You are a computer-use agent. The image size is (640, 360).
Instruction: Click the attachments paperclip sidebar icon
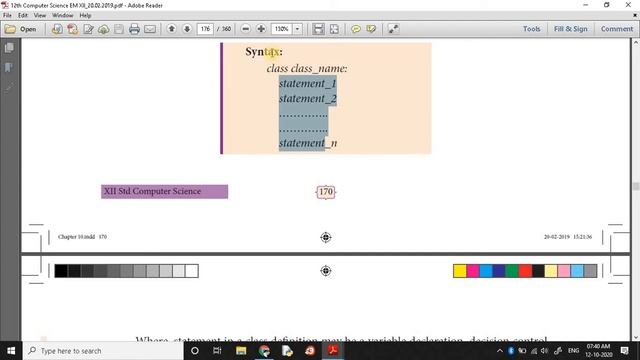[x=9, y=88]
